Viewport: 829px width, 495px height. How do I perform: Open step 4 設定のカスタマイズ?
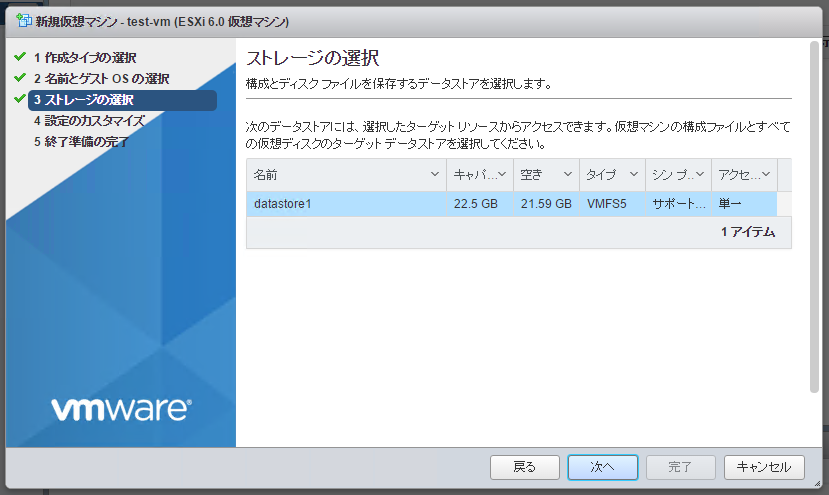[x=89, y=121]
